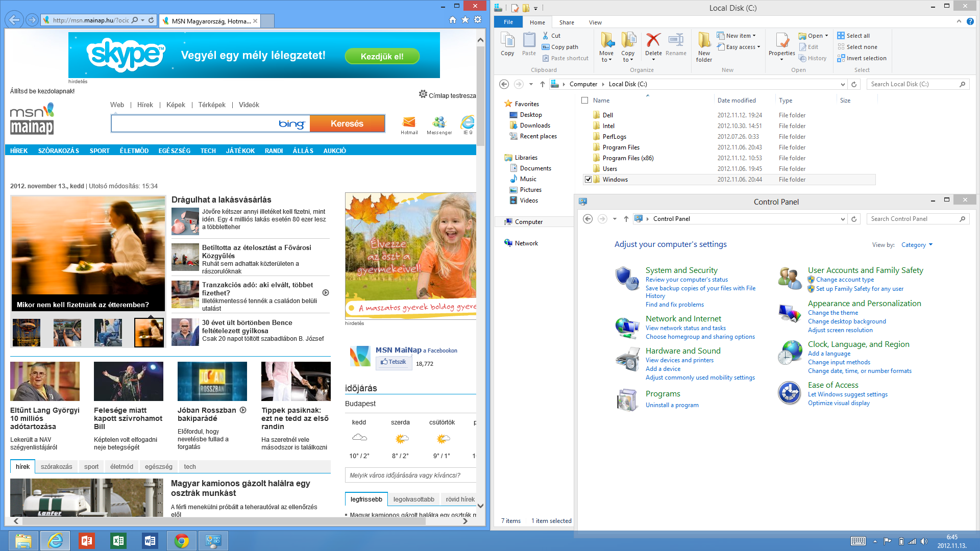Open the New item dropdown
The width and height of the screenshot is (980, 551).
736,36
